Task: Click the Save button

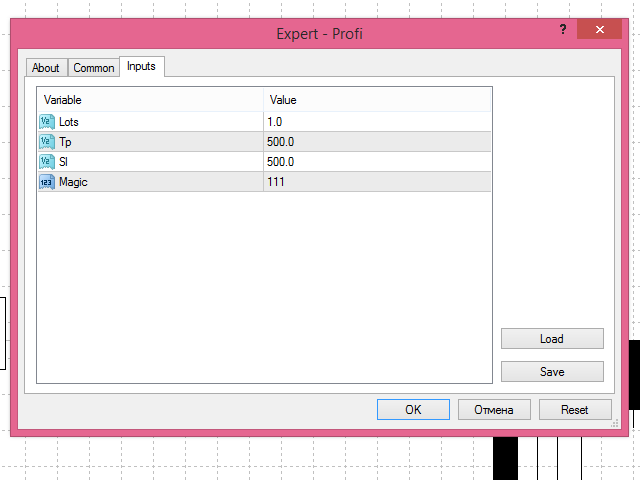Action: (x=552, y=371)
